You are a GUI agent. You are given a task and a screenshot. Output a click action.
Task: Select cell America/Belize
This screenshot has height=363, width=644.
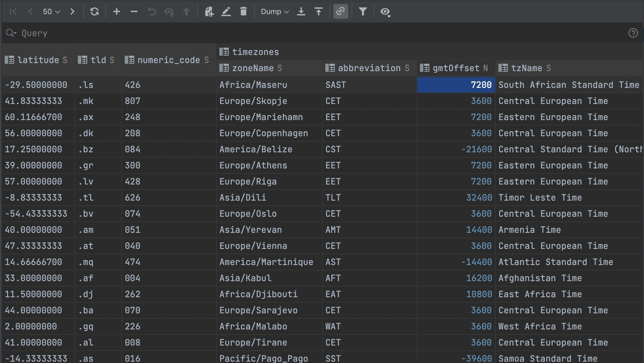pos(269,149)
